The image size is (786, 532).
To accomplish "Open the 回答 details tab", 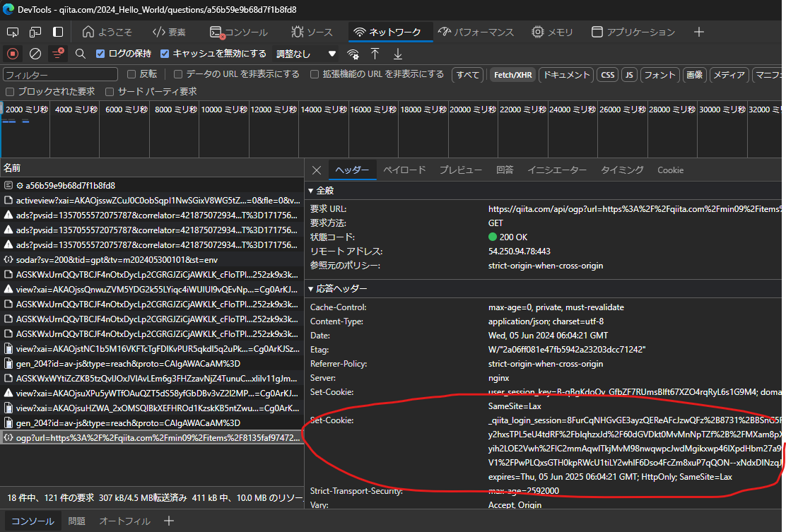I will click(505, 170).
